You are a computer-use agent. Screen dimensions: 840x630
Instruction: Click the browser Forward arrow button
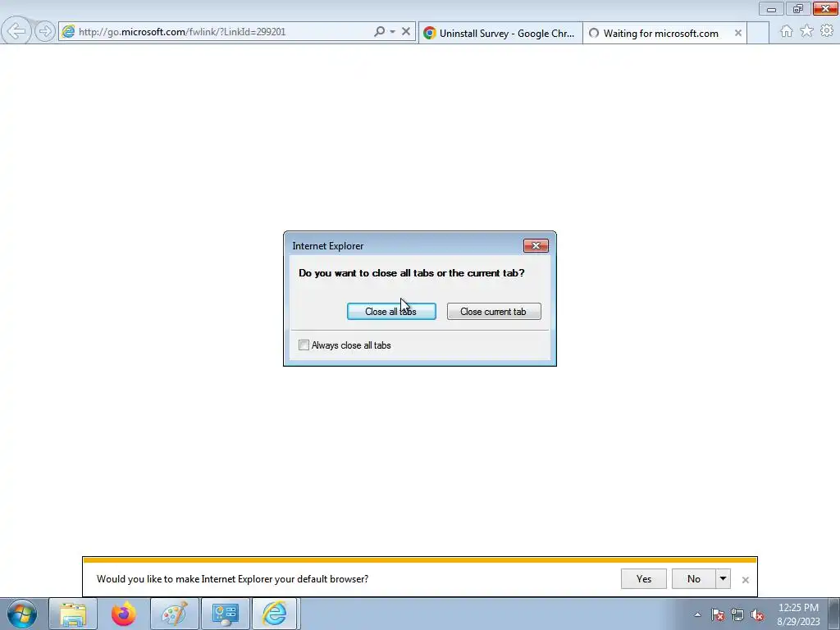point(45,31)
